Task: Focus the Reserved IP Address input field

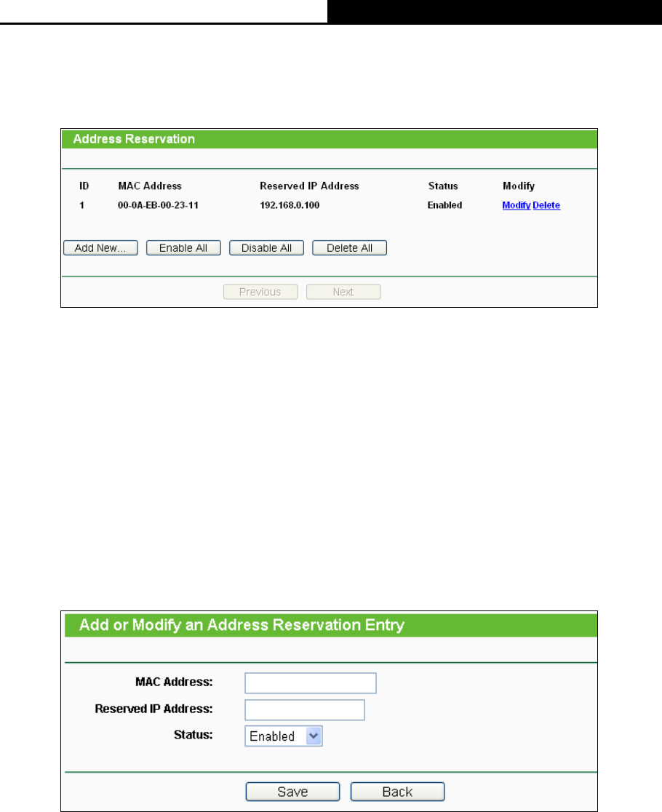Action: pyautogui.click(x=305, y=710)
